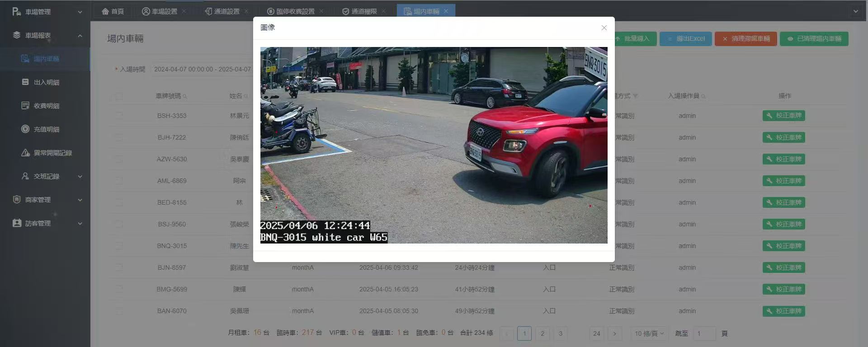The height and width of the screenshot is (347, 868).
Task: Open 收費明細 in the sidebar
Action: [x=45, y=106]
